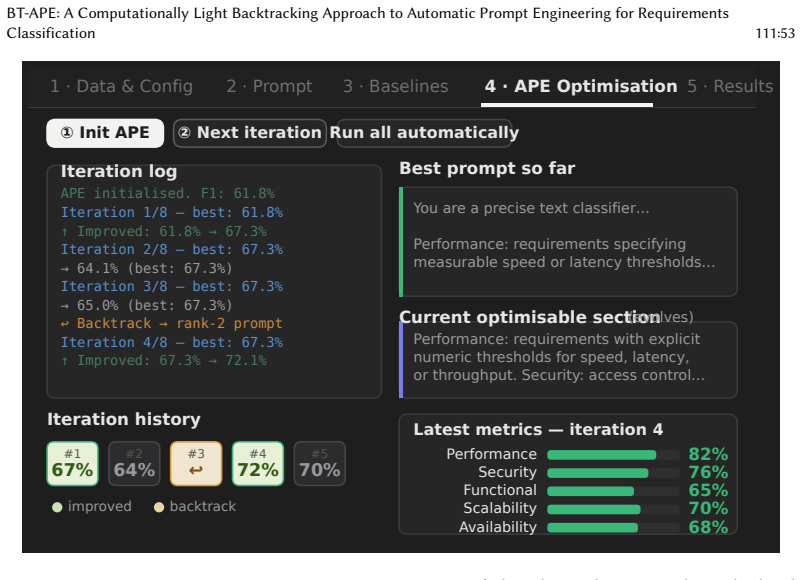Select the APE Optimisation tab

click(x=581, y=86)
